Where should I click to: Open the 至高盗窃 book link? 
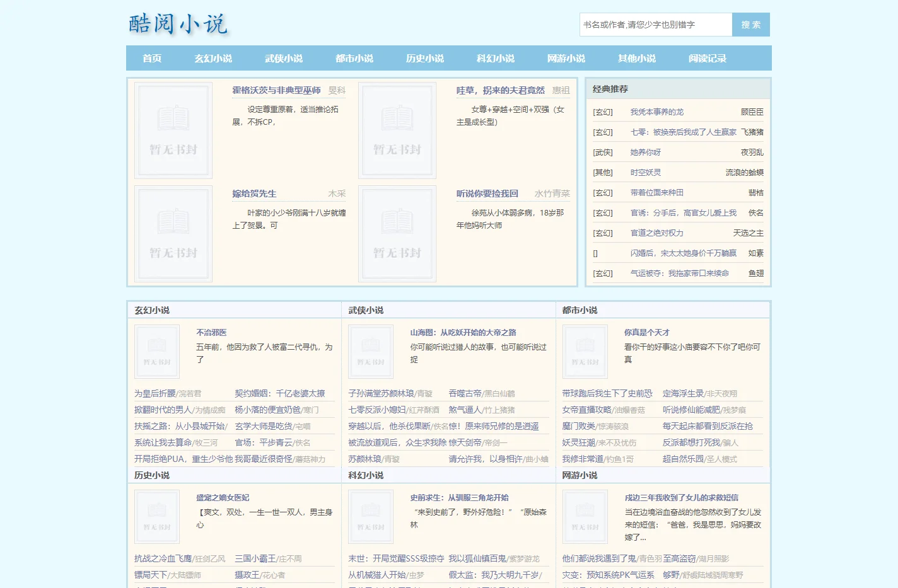[x=679, y=558]
